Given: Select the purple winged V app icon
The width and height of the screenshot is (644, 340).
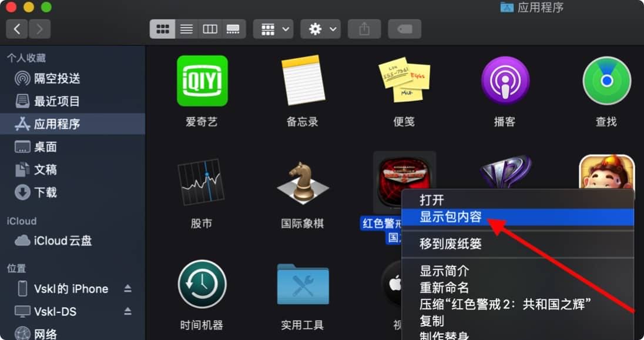Looking at the screenshot, I should 505,172.
